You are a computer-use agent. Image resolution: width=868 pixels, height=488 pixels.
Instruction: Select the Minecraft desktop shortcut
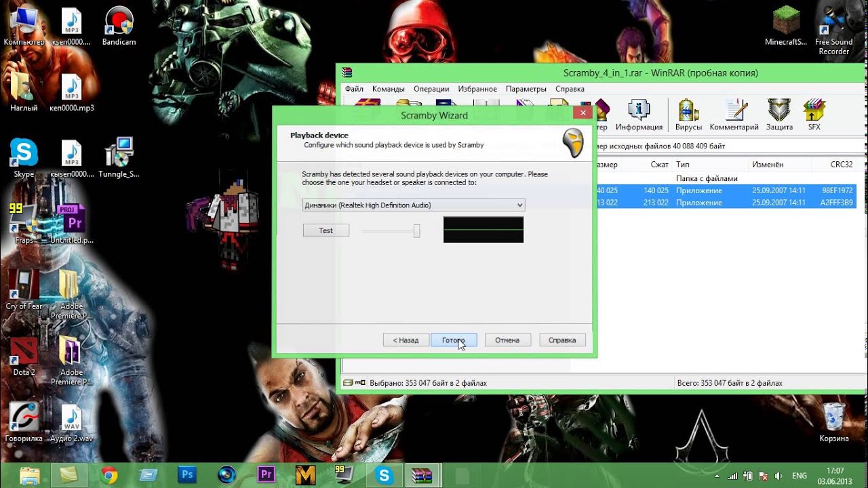coord(786,27)
